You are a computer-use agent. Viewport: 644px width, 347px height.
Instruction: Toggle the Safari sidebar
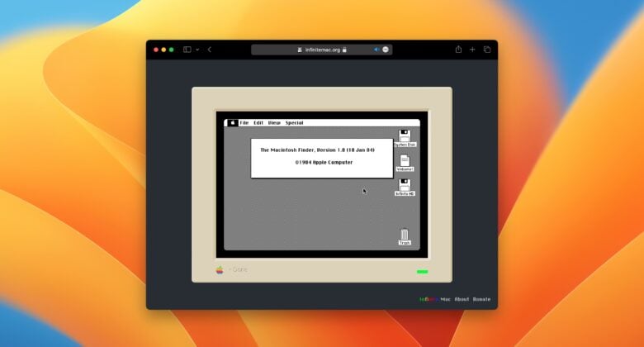pos(187,50)
